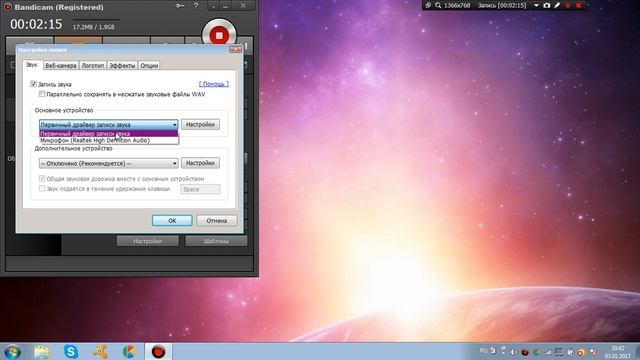Click 17.2MB / 1.9GB file size readout
640x360 pixels.
pos(93,27)
